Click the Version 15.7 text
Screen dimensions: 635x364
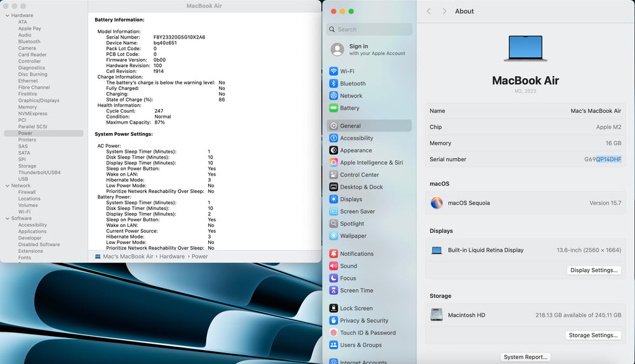[x=605, y=203]
